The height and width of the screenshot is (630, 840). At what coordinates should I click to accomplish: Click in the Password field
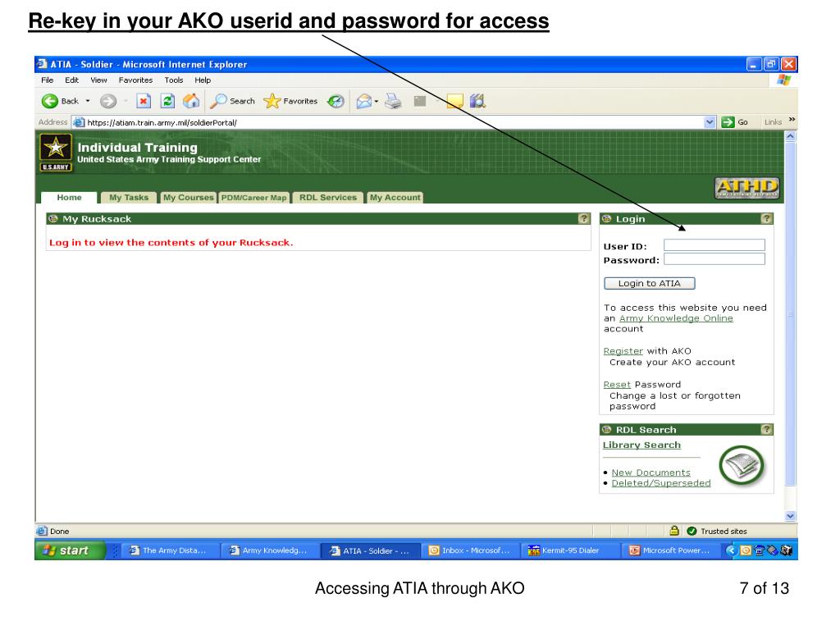point(714,259)
